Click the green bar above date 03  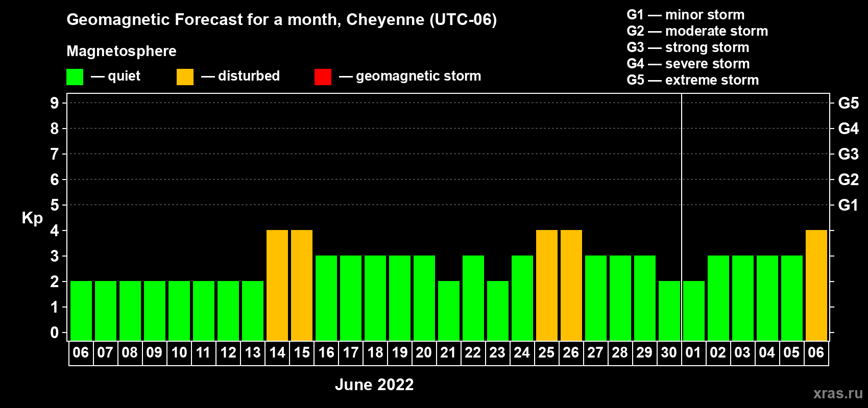pos(743,298)
